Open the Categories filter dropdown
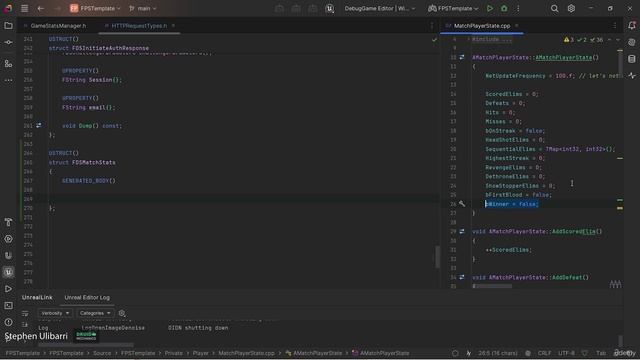This screenshot has width=640, height=360. click(95, 313)
